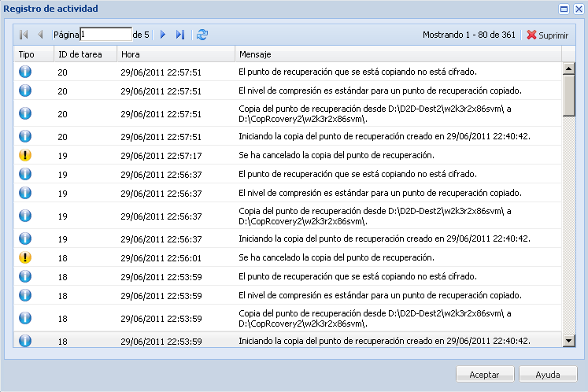This screenshot has width=588, height=392.
Task: Click the scrollbar down arrow
Action: pyautogui.click(x=569, y=341)
